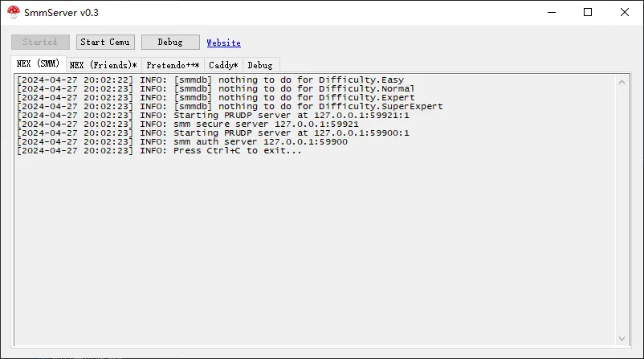Click the 'Difficulty.Easy' log line
The height and width of the screenshot is (359, 644).
210,80
